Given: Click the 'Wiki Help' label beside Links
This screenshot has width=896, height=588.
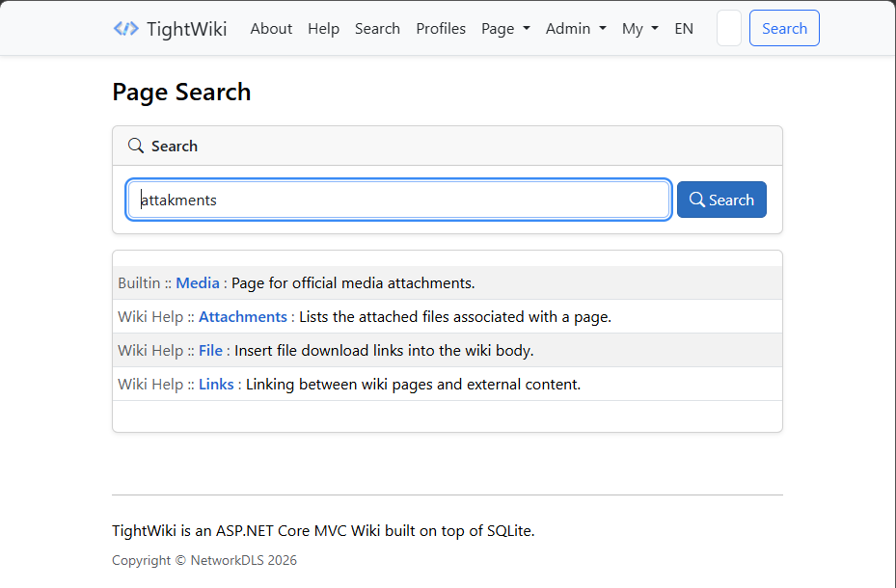Looking at the screenshot, I should pyautogui.click(x=150, y=385).
